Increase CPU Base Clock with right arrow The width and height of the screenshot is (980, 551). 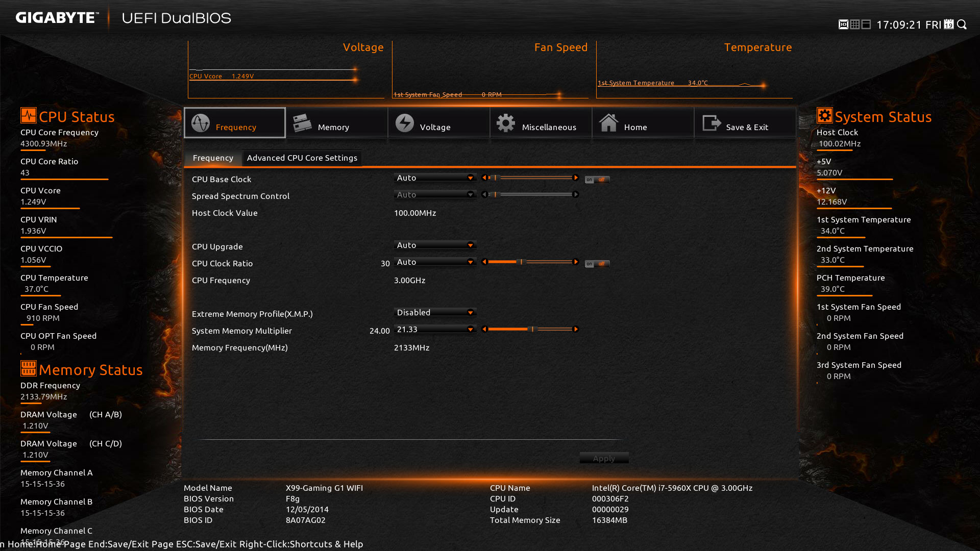[x=576, y=178]
